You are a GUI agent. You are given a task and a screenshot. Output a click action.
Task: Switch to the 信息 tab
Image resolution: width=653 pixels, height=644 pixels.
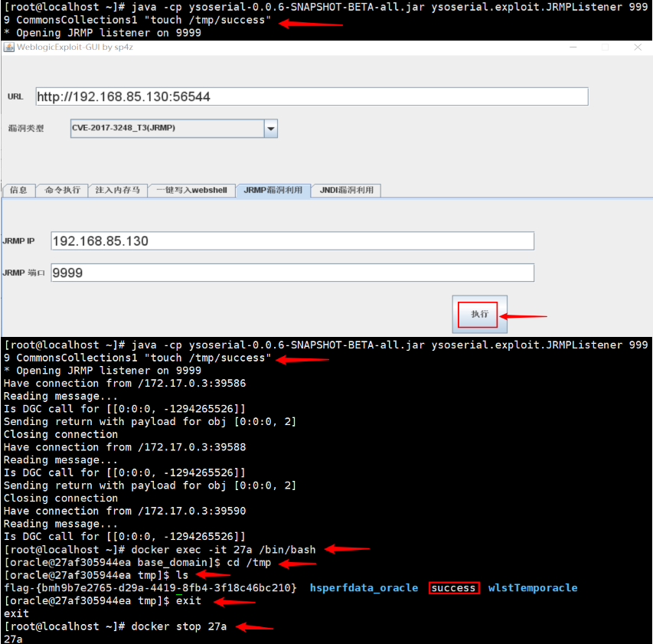coord(18,191)
